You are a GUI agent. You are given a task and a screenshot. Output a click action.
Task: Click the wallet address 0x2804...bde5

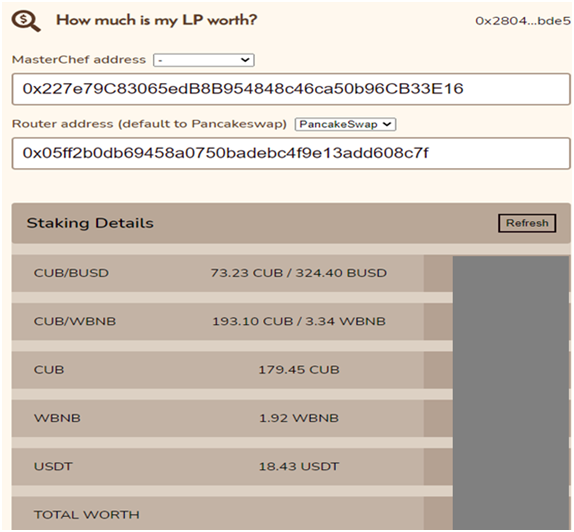523,21
